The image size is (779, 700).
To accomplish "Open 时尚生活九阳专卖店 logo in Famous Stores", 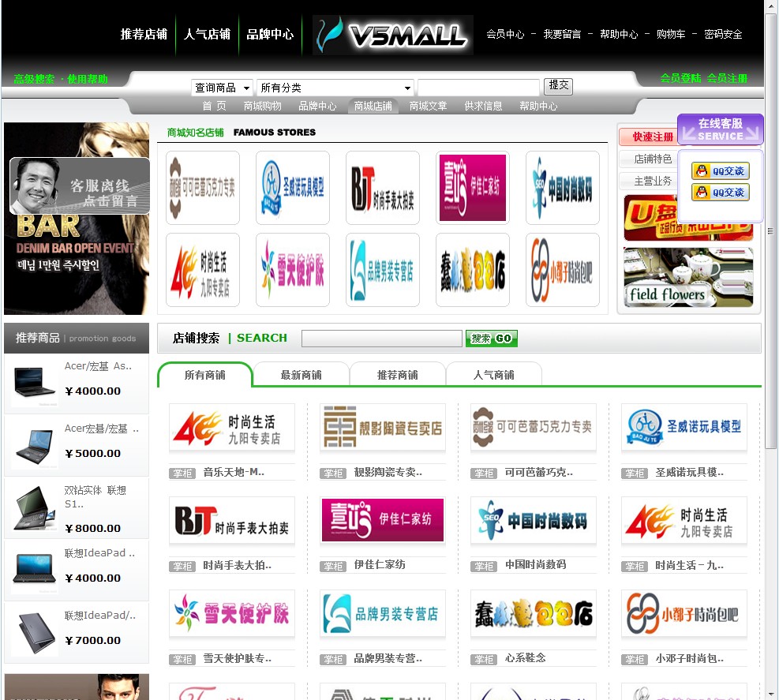I will 203,270.
